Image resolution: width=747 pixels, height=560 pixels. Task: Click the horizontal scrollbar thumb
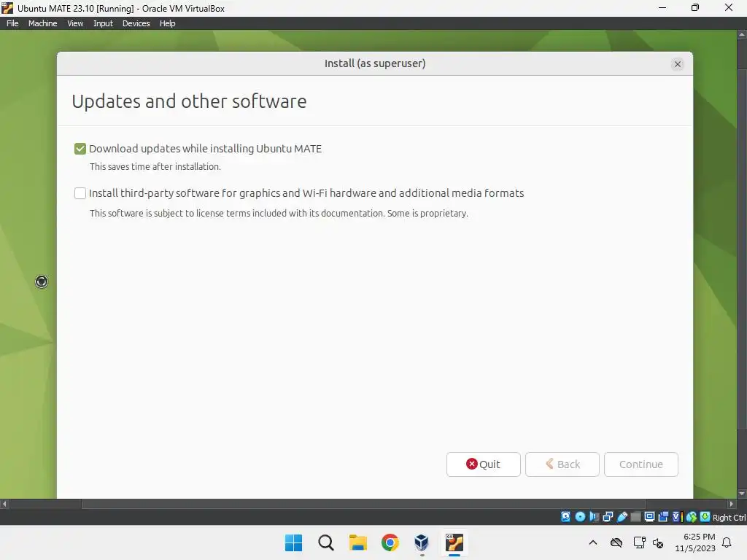click(x=363, y=504)
